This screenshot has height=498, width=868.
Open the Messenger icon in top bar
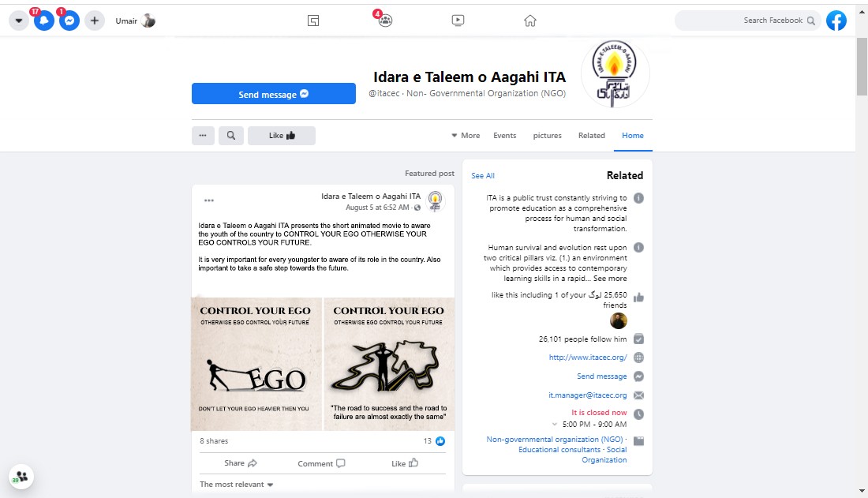point(69,21)
